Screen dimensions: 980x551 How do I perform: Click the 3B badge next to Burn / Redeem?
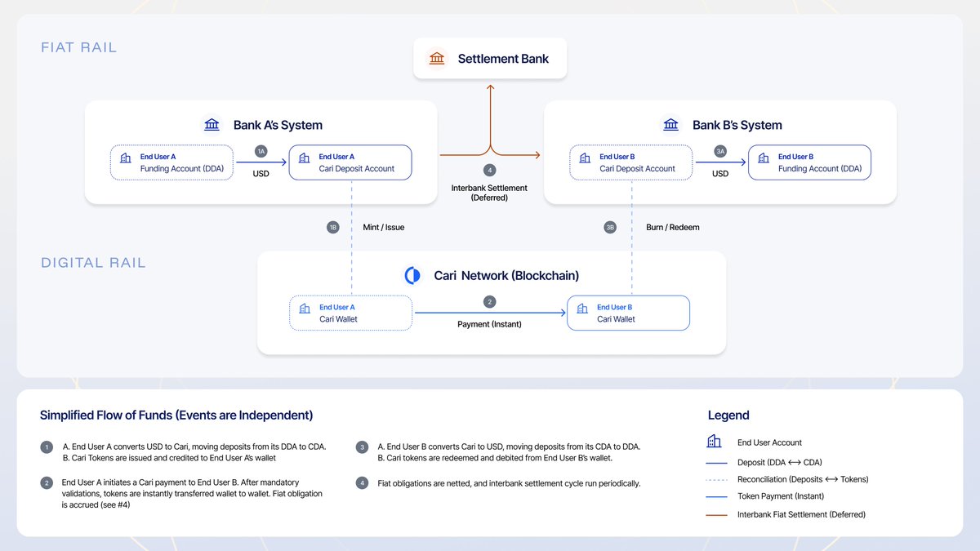click(x=610, y=228)
